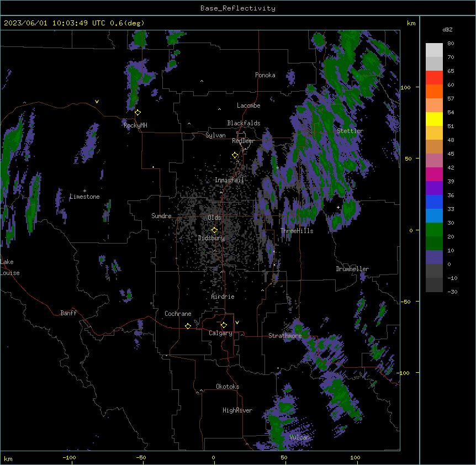
Task: Click the 36 dBZ blue legend swatch
Action: pyautogui.click(x=434, y=202)
